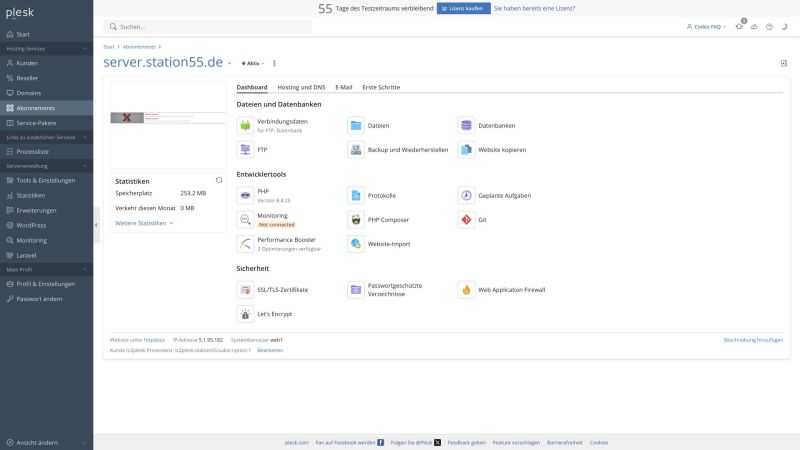Collapse Mein Profil sidebar section

click(x=46, y=269)
